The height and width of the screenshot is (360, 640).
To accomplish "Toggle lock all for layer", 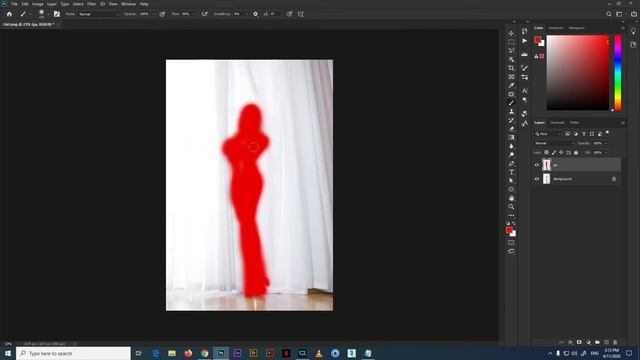I will tap(576, 153).
